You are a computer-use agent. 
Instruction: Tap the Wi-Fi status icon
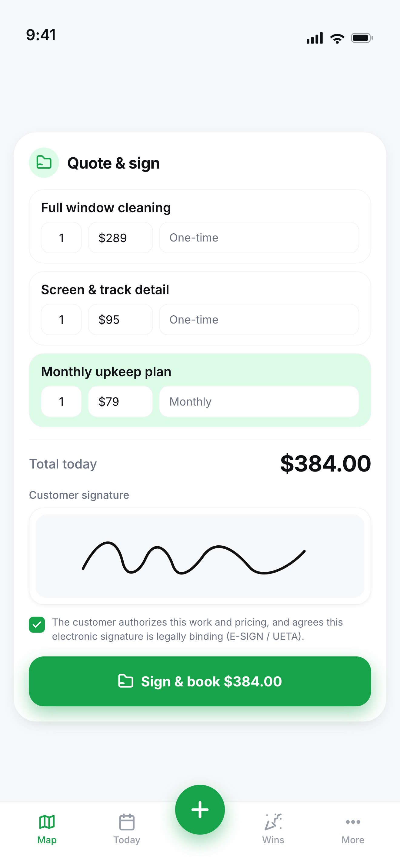click(337, 38)
